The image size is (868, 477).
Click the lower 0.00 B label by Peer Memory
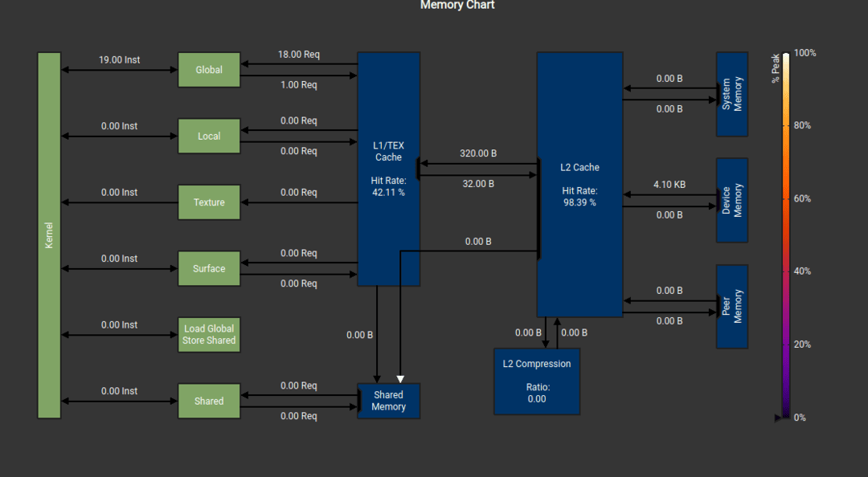point(669,321)
